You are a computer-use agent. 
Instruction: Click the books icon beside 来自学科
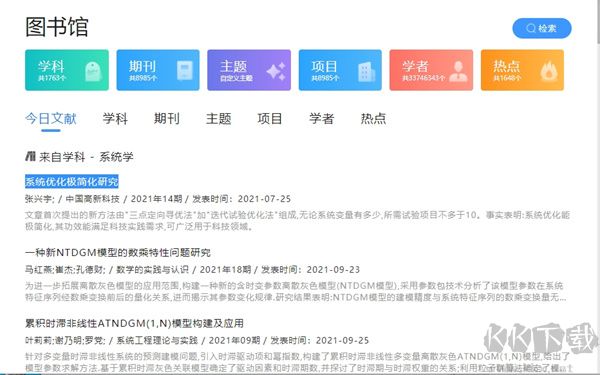tap(30, 156)
